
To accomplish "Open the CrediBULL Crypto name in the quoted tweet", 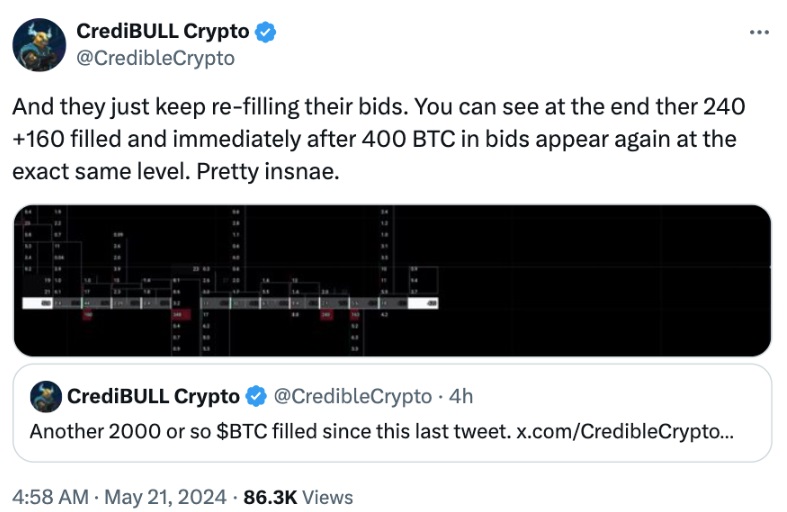I will tap(153, 397).
